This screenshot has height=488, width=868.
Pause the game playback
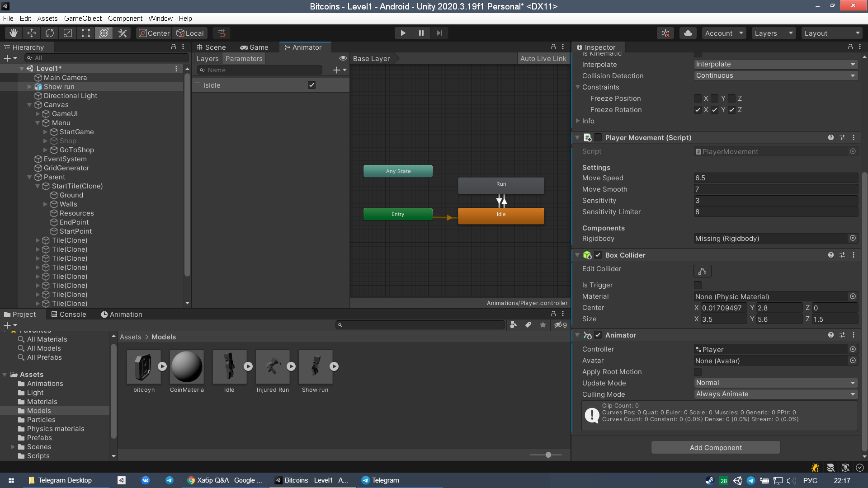click(421, 33)
